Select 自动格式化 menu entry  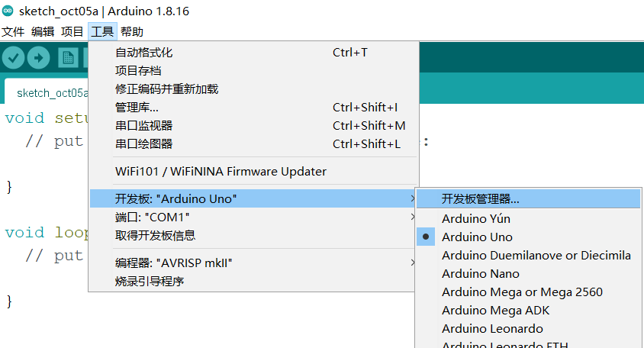pyautogui.click(x=143, y=52)
